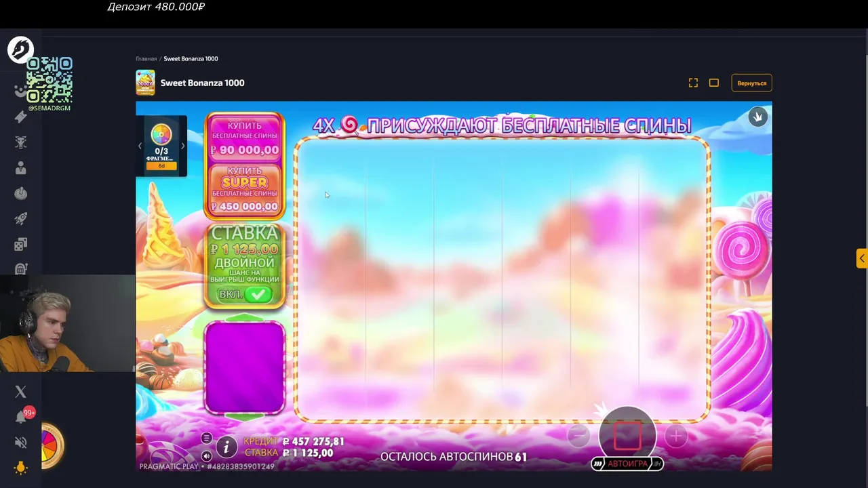
Task: Click the КРЕДИТ 457 275,81 balance text
Action: pos(294,441)
